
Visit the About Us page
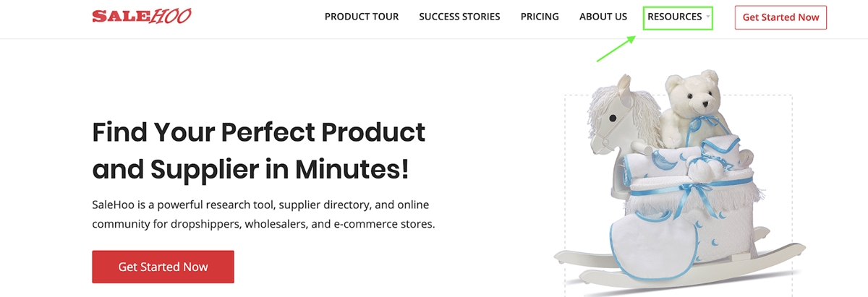(x=603, y=17)
